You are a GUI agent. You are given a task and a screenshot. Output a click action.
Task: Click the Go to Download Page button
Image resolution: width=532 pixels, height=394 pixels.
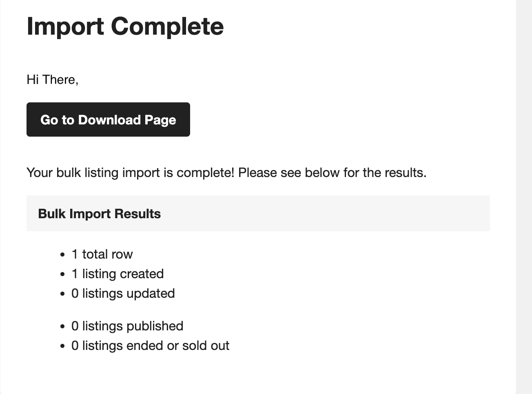(108, 120)
